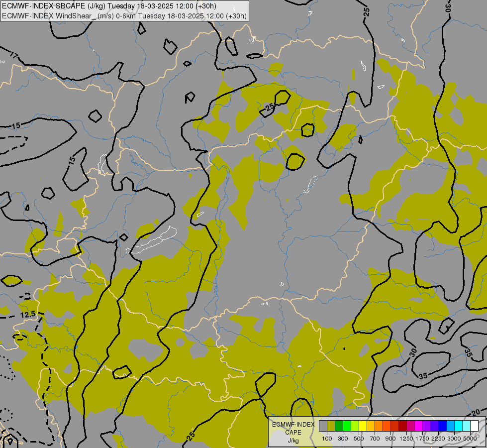This screenshot has height=448, width=487.
Task: Choose the dark red legend swatch
Action: pyautogui.click(x=402, y=426)
